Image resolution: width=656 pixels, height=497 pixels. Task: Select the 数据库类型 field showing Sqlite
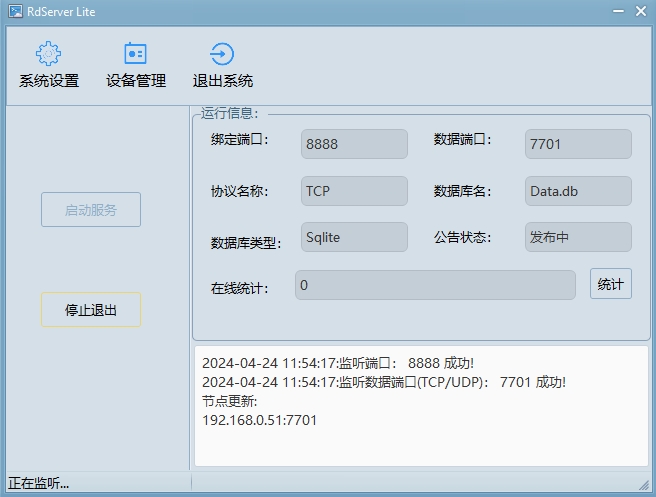(354, 238)
